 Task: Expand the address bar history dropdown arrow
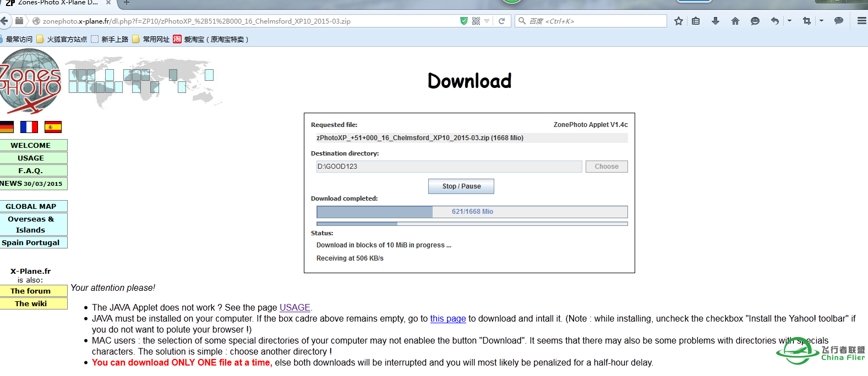487,21
